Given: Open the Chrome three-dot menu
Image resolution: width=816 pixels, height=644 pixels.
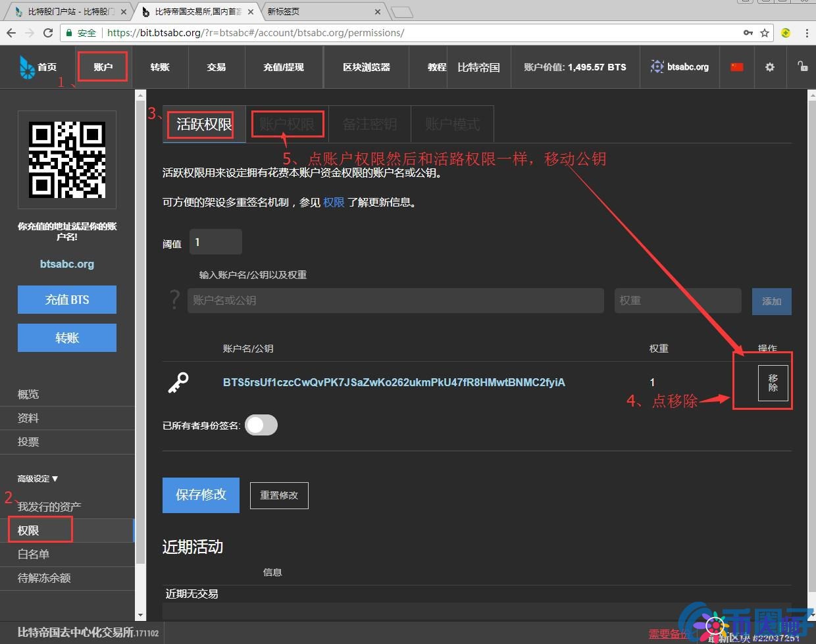Looking at the screenshot, I should coord(807,33).
